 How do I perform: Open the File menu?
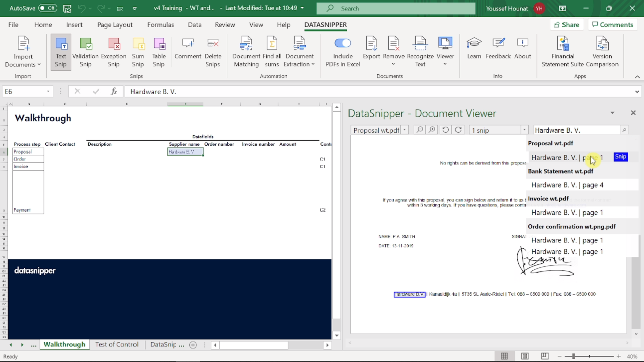[x=13, y=25]
